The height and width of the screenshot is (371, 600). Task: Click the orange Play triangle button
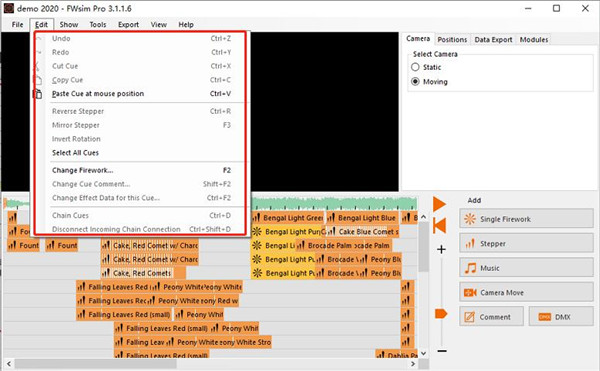439,204
